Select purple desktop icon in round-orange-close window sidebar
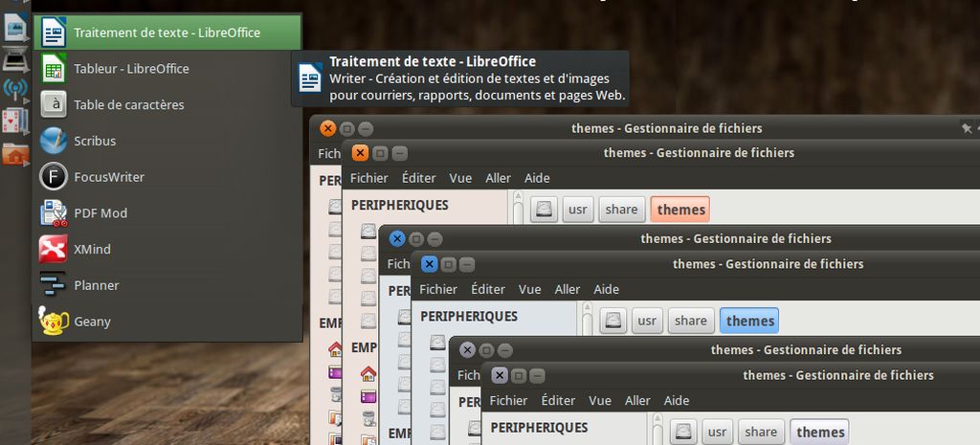980x445 pixels. point(336,372)
